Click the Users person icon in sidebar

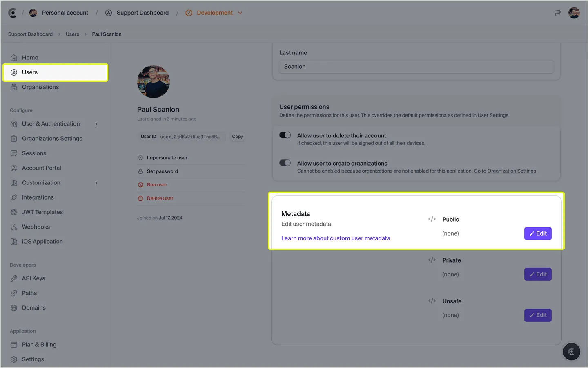14,72
